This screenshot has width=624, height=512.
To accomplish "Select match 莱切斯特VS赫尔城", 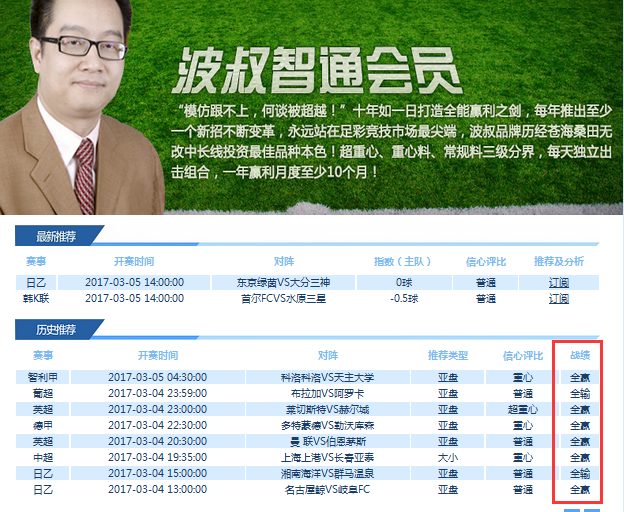I will coord(328,409).
